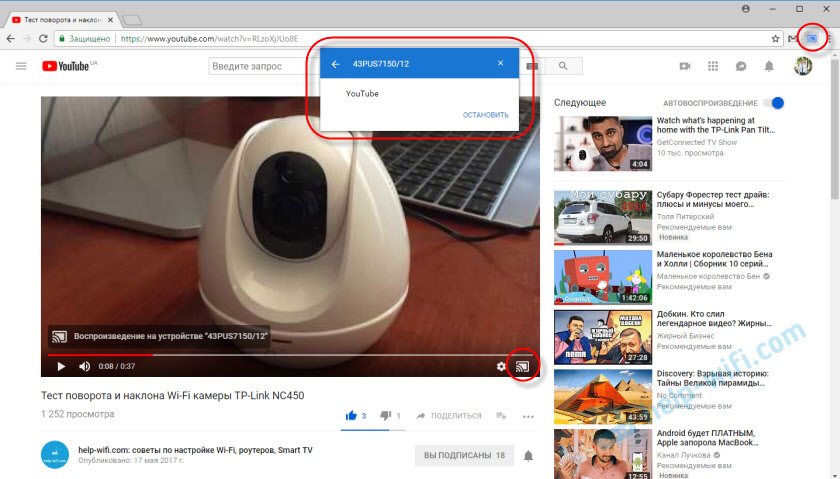The width and height of the screenshot is (840, 479).
Task: Bookmark this page with the star icon
Action: [x=775, y=39]
